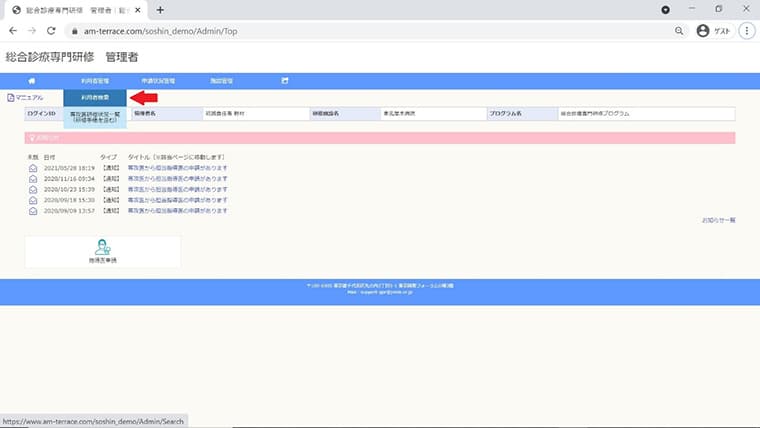Open the 申請状況管理 menu in the navigation bar

pos(158,81)
